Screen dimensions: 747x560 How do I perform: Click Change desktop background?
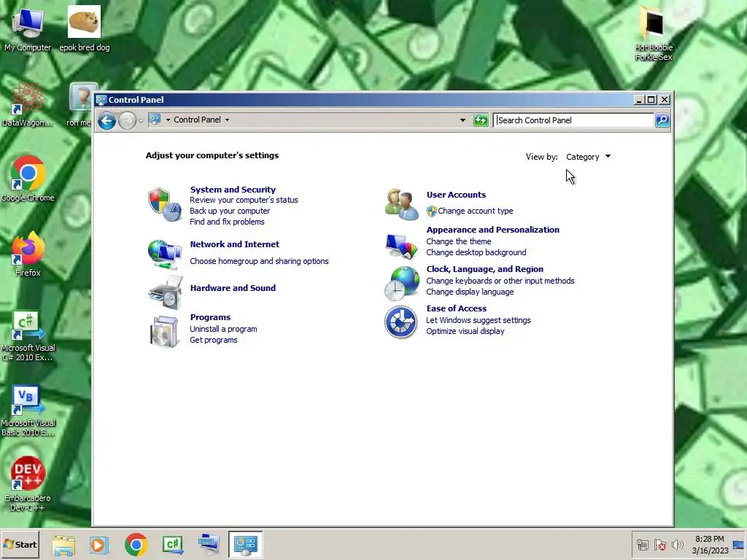[476, 252]
